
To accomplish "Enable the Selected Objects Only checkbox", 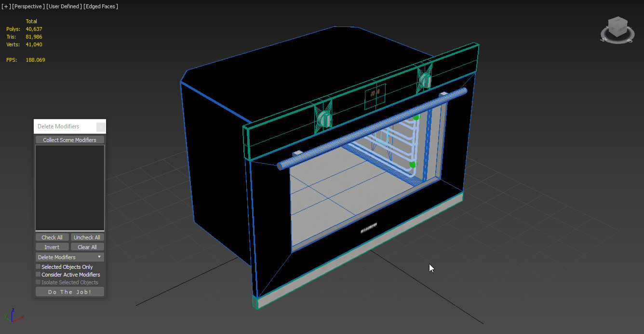I will click(39, 266).
